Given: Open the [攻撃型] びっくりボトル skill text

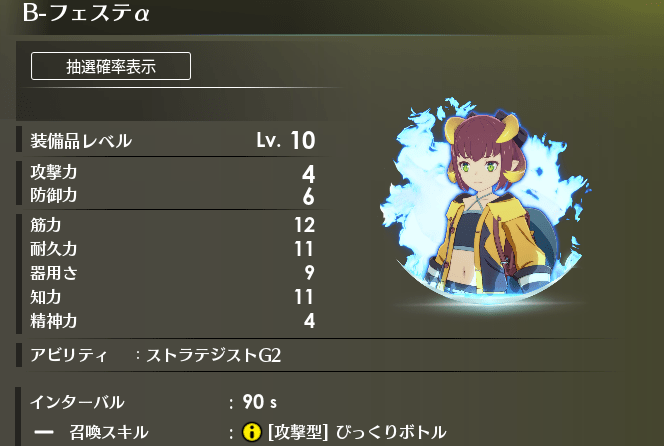Looking at the screenshot, I should [357, 432].
